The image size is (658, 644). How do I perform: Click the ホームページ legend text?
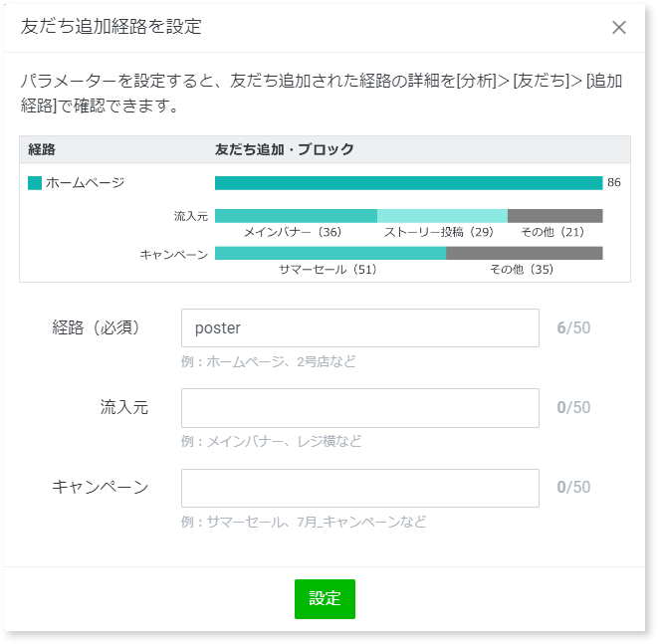85,183
